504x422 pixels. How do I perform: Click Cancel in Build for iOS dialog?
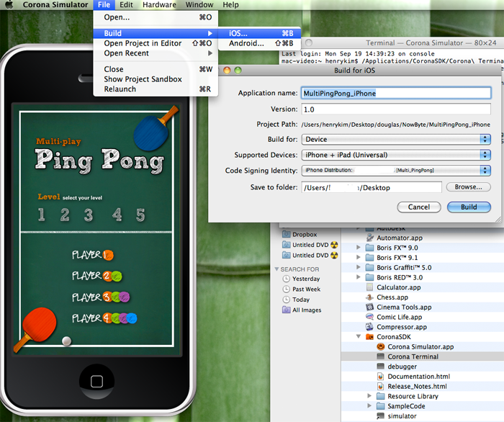(419, 207)
